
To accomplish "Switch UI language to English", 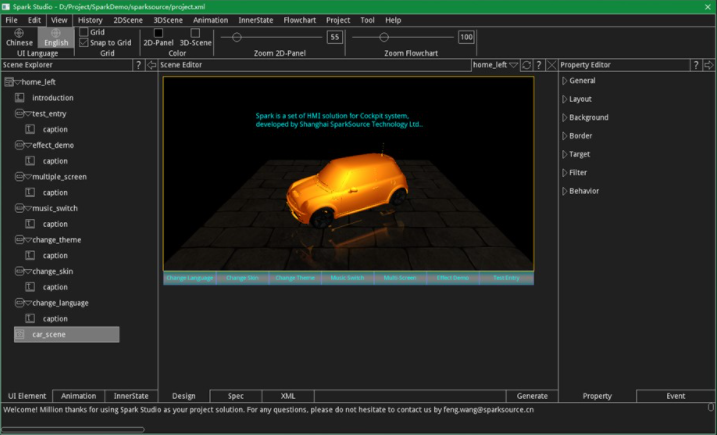I will pyautogui.click(x=56, y=38).
